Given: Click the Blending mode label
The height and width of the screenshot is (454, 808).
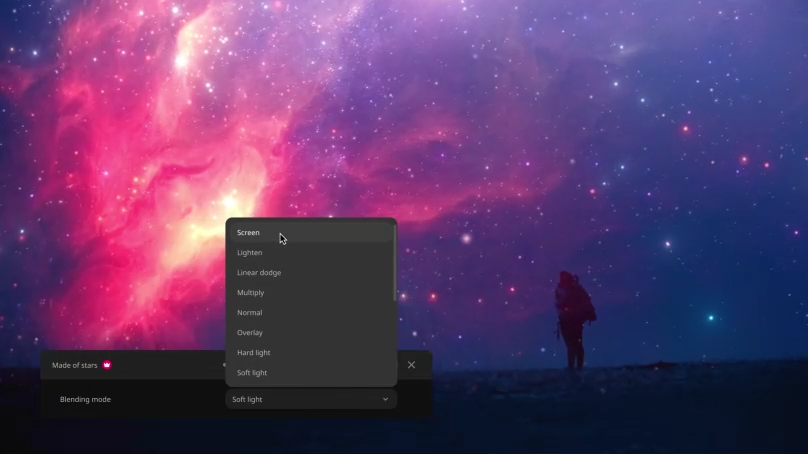Looking at the screenshot, I should pyautogui.click(x=86, y=399).
